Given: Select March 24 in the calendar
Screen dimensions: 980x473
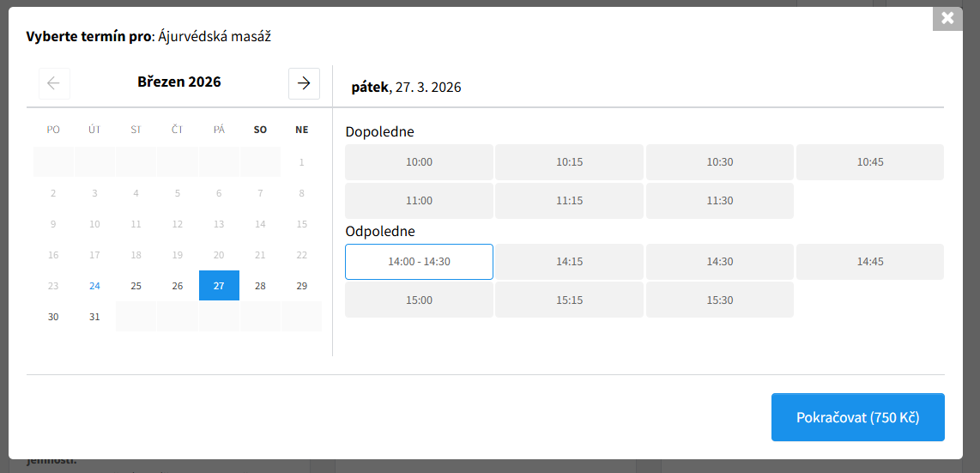Looking at the screenshot, I should (94, 286).
